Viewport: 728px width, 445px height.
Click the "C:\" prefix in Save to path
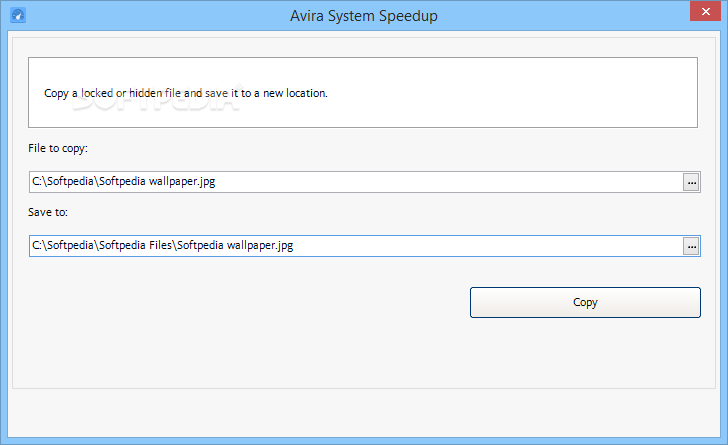pos(39,245)
